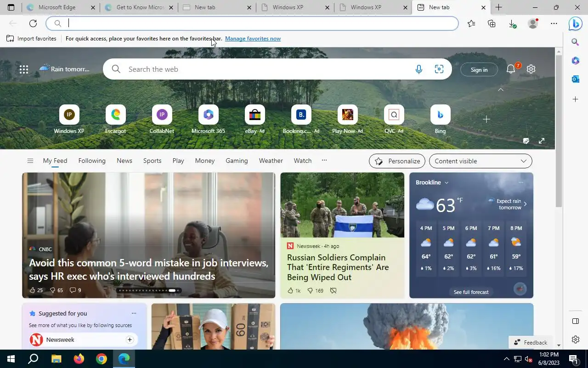Collapse the quick links row chevron

point(501,90)
